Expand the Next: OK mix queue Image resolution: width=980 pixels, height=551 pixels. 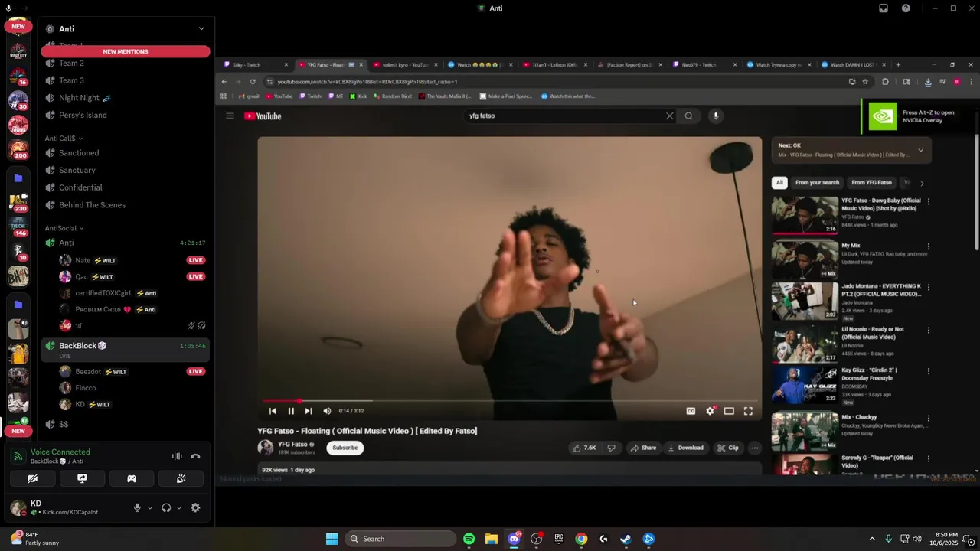[920, 150]
